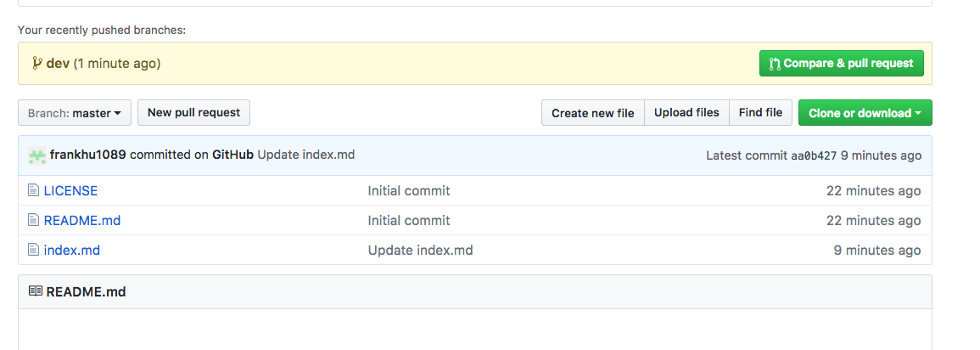Click the git branch icon beside dev
980x350 pixels.
point(36,63)
